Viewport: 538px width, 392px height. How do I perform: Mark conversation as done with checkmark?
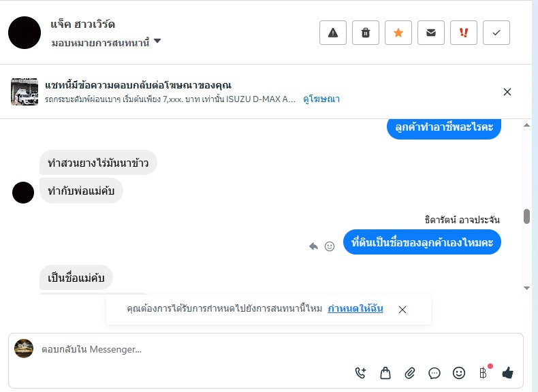tap(496, 33)
